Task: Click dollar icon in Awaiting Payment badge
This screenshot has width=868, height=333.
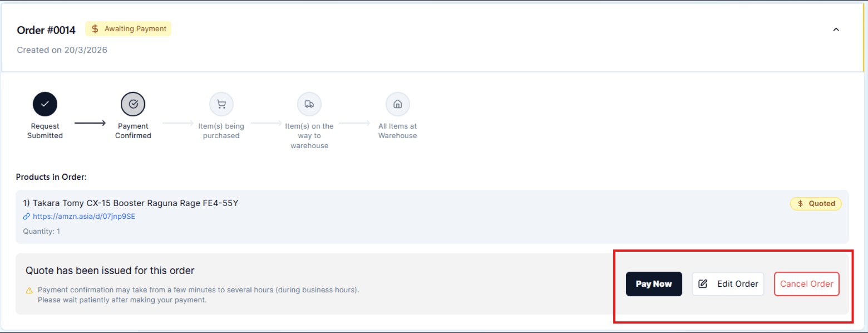Action: pyautogui.click(x=95, y=29)
